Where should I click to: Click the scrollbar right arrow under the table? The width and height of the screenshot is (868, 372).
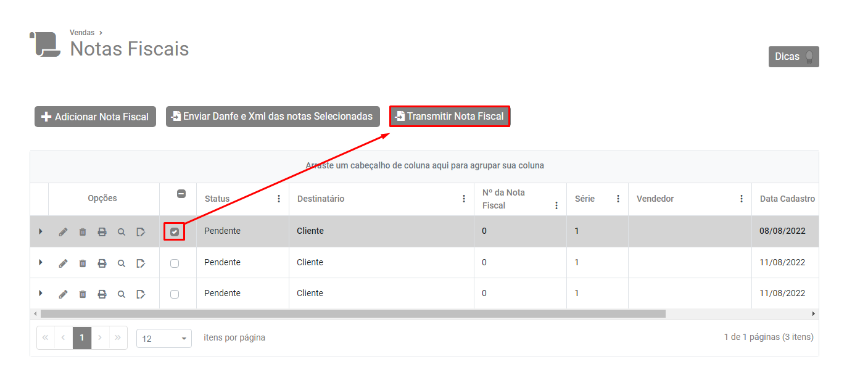tap(814, 314)
